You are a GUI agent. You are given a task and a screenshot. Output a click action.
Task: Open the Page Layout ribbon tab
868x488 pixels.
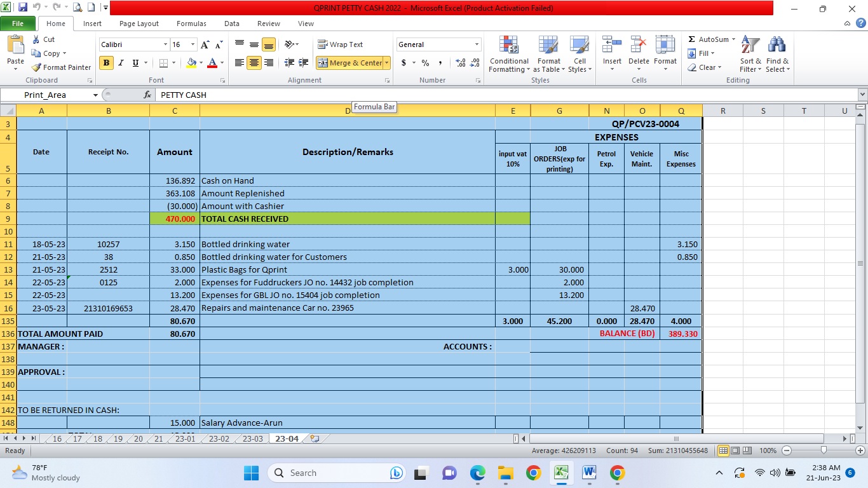139,24
